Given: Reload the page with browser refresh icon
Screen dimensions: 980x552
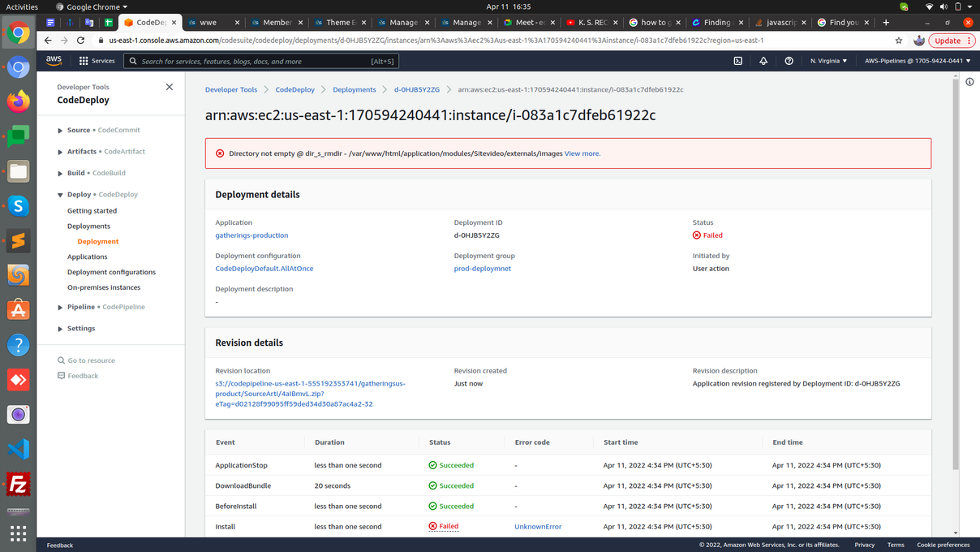Looking at the screenshot, I should point(80,40).
